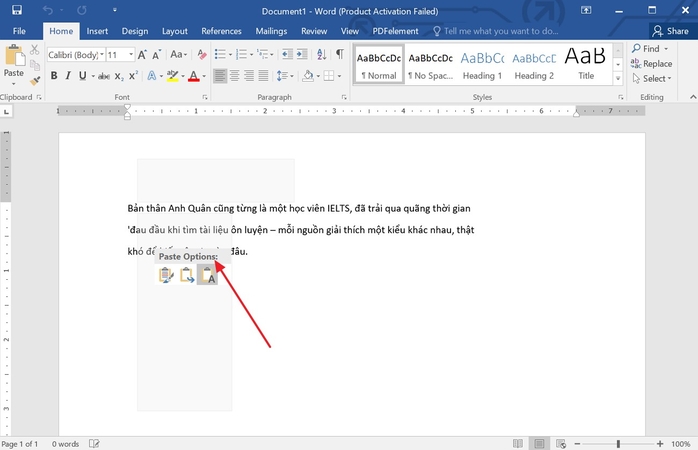
Task: Apply the red font color
Action: (x=193, y=76)
